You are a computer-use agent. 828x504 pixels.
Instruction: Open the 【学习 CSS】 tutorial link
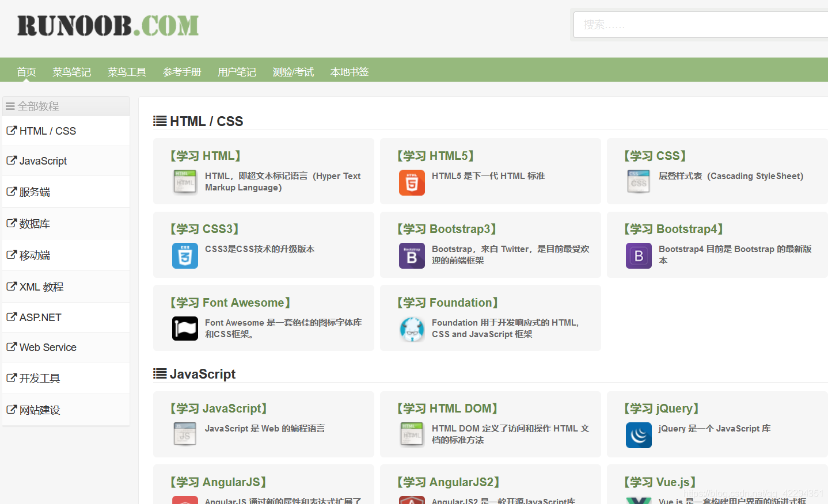click(x=655, y=156)
